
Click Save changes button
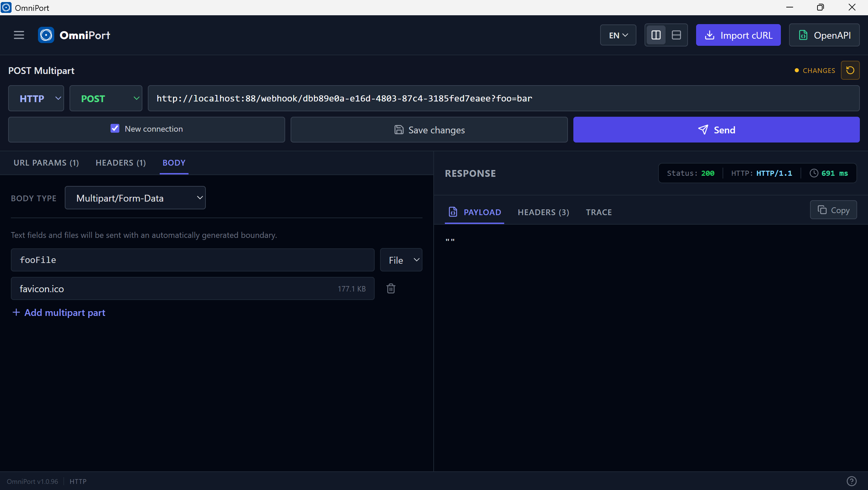[x=429, y=130]
